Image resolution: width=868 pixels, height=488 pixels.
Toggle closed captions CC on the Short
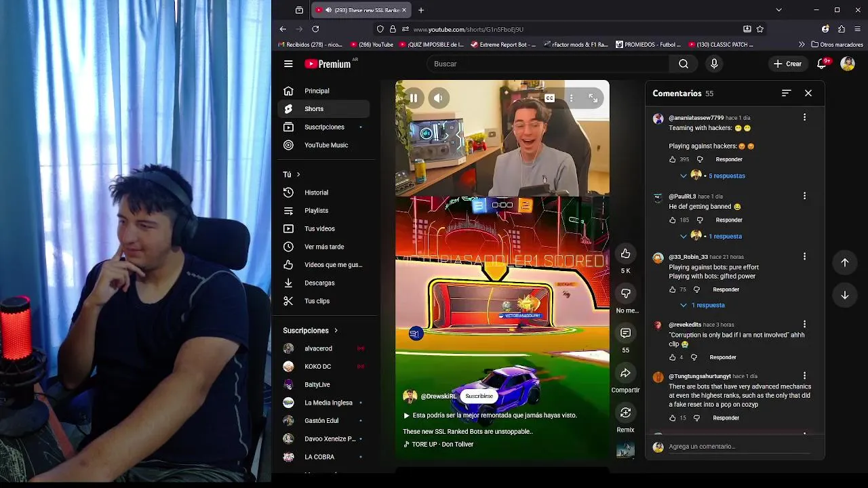(x=549, y=98)
